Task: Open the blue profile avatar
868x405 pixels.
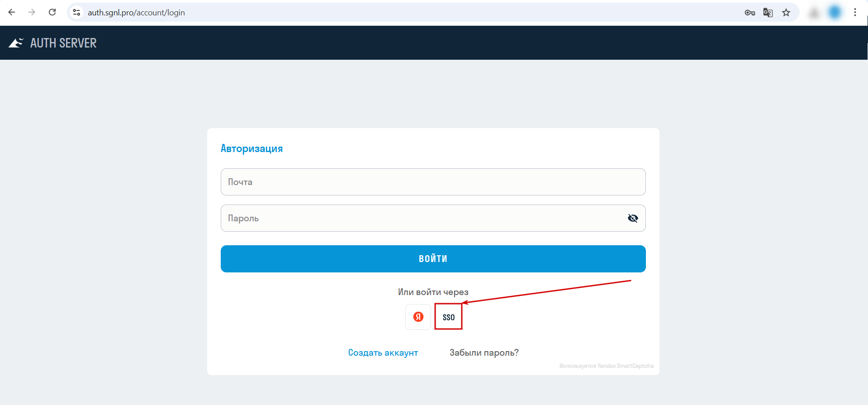Action: click(835, 12)
